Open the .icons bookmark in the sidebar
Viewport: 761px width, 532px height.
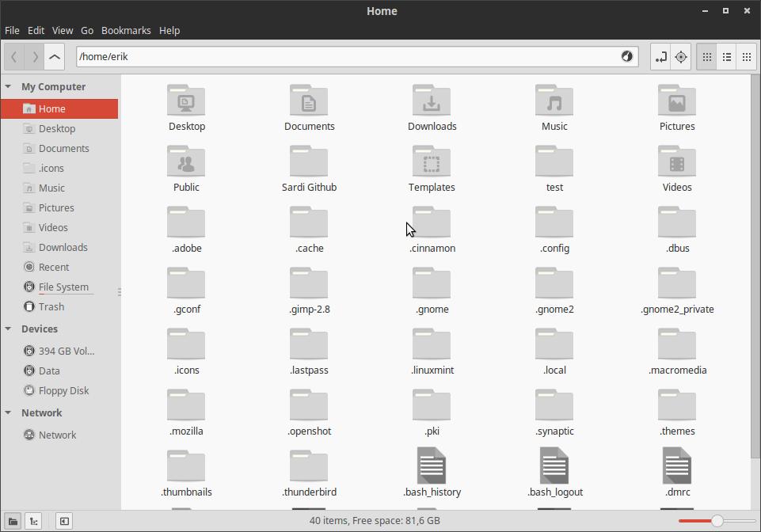(59, 169)
